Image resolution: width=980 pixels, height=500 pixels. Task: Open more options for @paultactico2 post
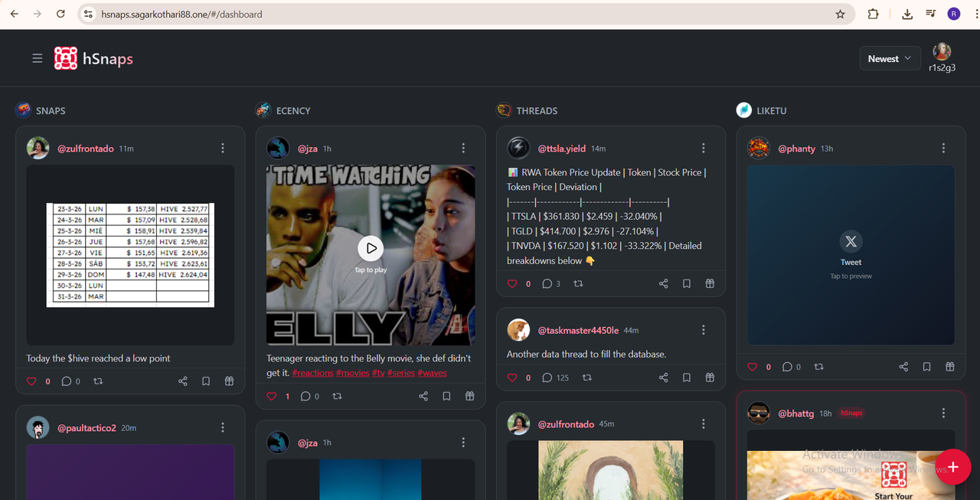(x=223, y=427)
